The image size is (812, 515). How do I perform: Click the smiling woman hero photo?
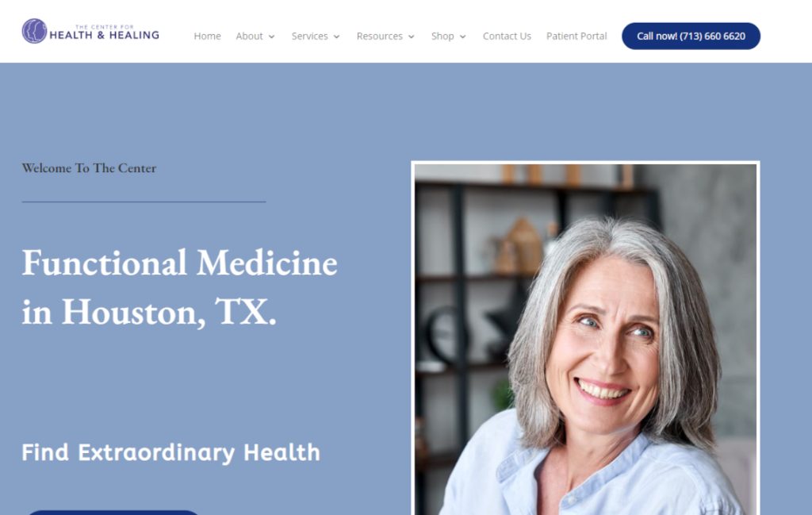[586, 338]
